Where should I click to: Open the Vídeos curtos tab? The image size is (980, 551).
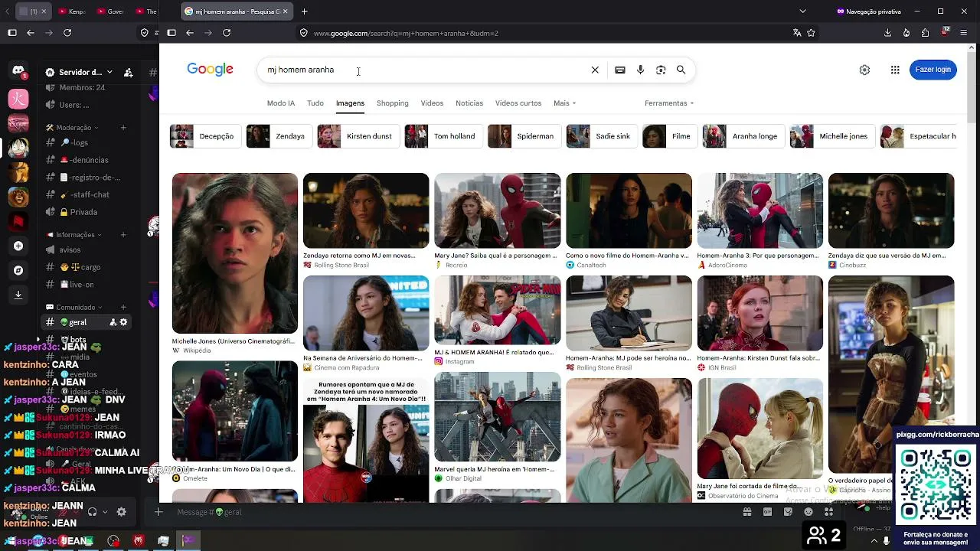[x=518, y=103]
